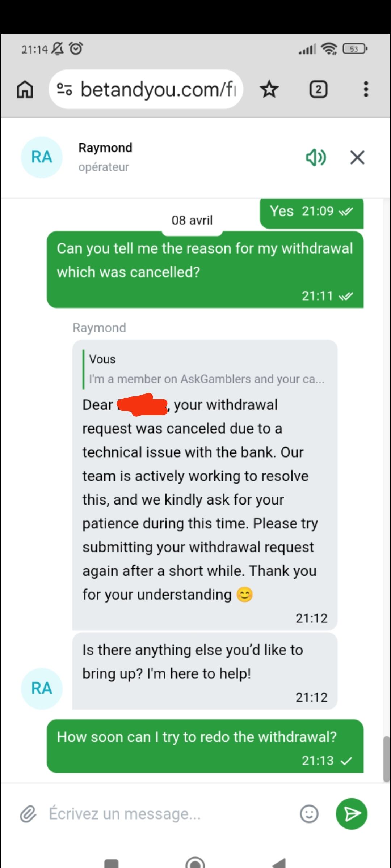
Task: Select the 'How soon can I try' message bubble
Action: pos(205,746)
